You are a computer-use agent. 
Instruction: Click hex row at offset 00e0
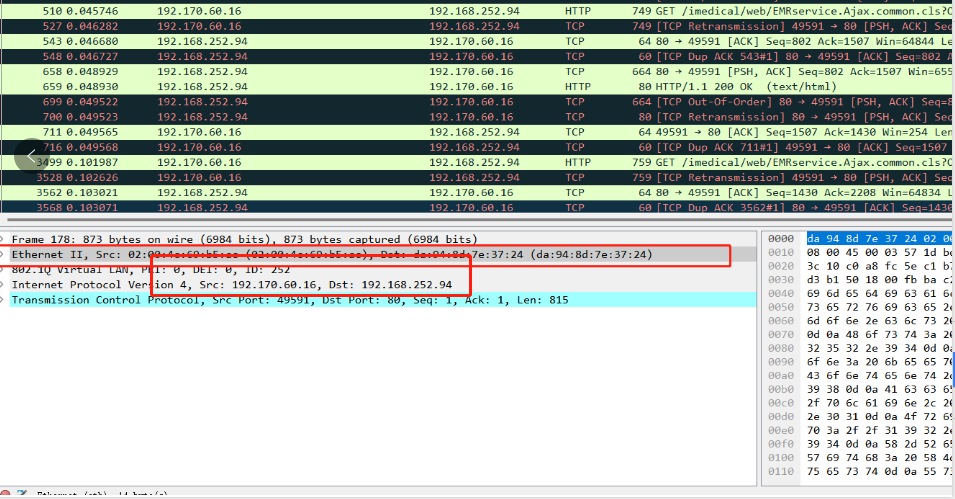(x=858, y=430)
